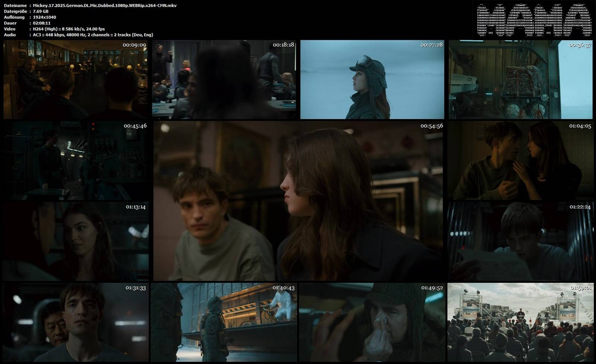Click the Auflösung label
The image size is (596, 364).
click(14, 17)
